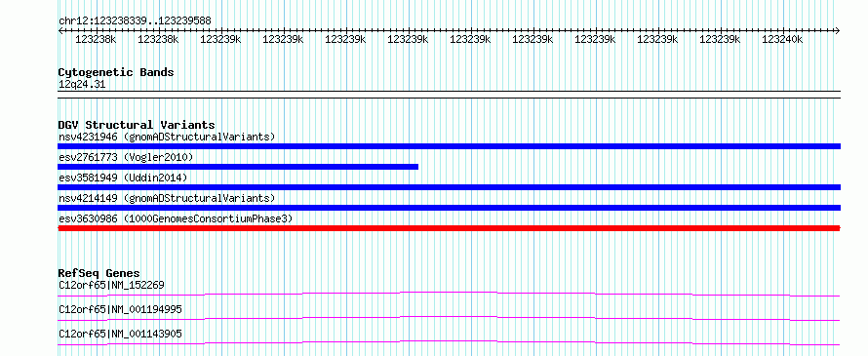Click the red bar for esv3630986
The width and height of the screenshot is (868, 356).
[x=449, y=228]
